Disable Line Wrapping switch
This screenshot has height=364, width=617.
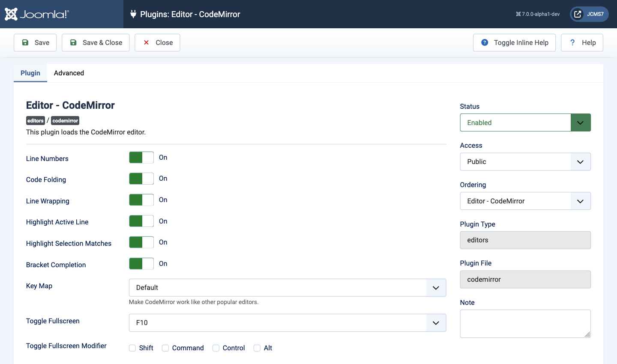click(141, 200)
